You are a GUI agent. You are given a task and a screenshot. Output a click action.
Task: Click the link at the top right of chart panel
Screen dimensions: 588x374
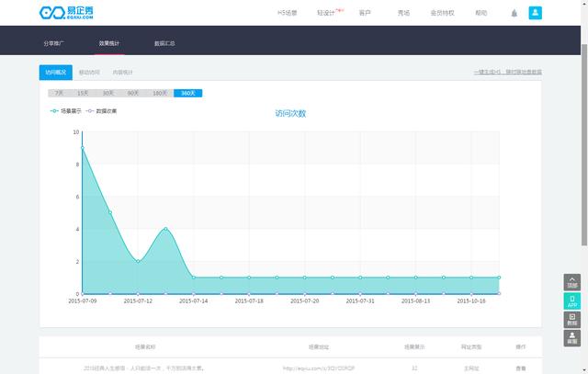507,72
